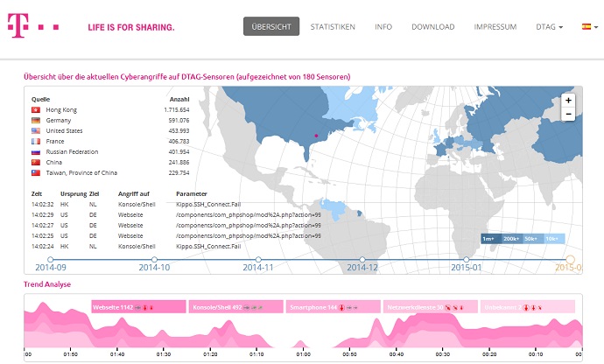
Task: Open the ÜBERSICHT tab
Action: pos(271,26)
